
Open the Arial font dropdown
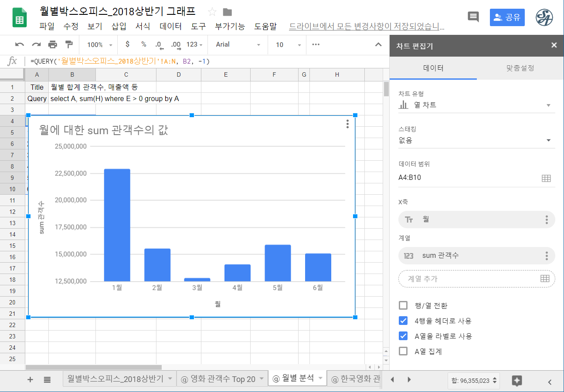tap(235, 44)
